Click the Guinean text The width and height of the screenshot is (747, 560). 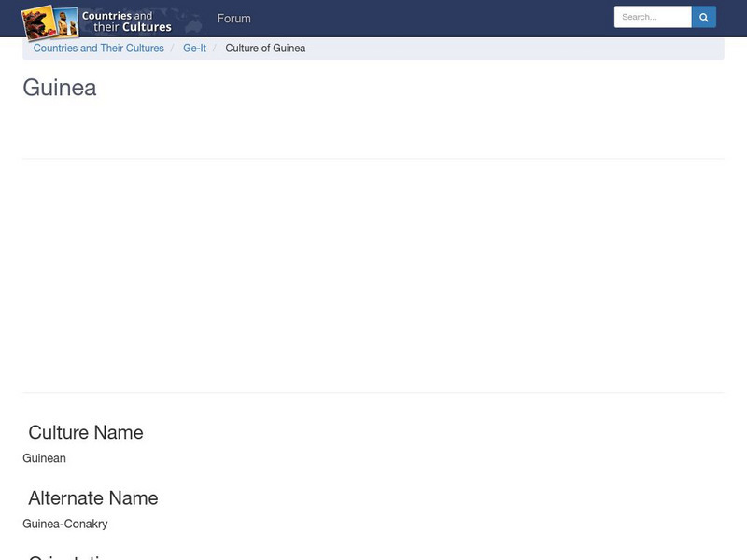(44, 458)
